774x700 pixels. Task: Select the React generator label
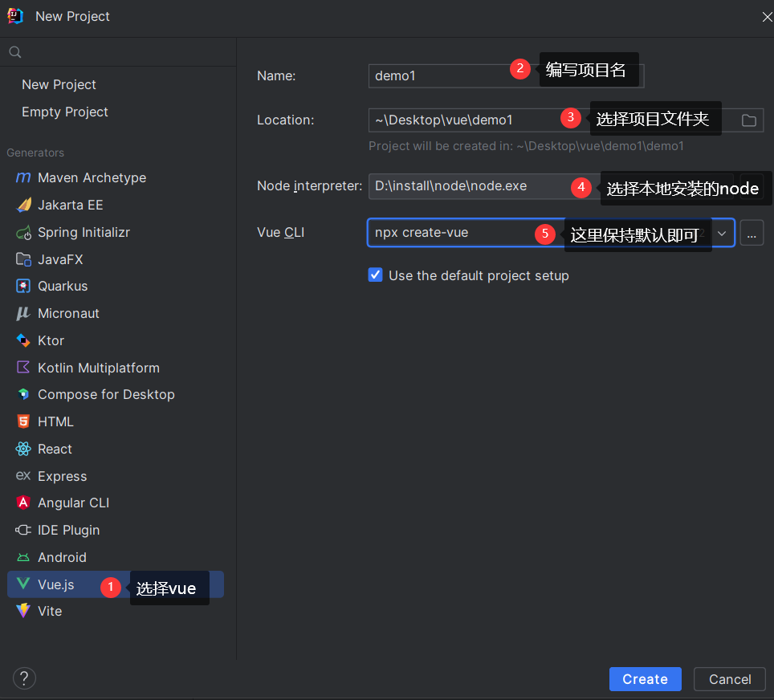coord(55,449)
